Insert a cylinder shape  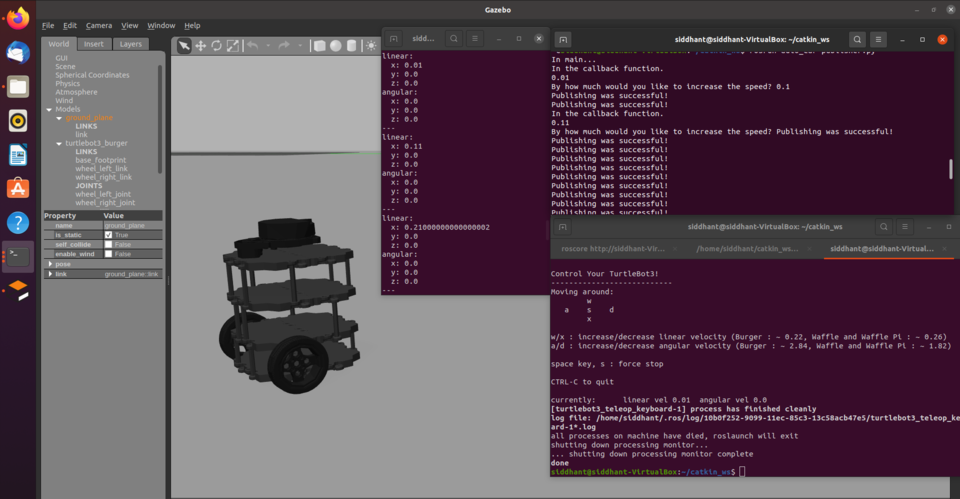tap(351, 46)
